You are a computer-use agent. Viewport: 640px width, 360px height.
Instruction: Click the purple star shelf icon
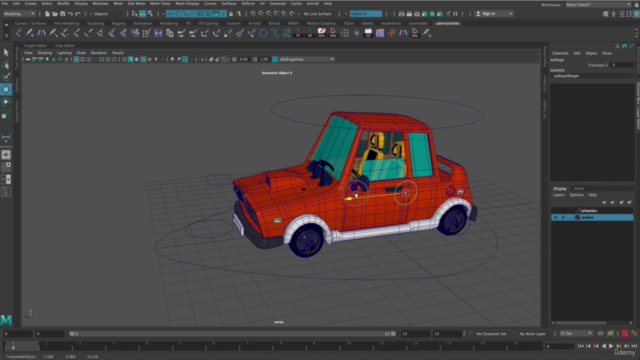tap(357, 33)
